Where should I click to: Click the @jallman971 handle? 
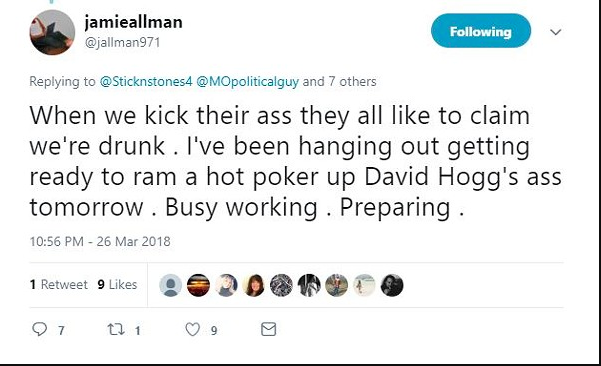coord(122,42)
